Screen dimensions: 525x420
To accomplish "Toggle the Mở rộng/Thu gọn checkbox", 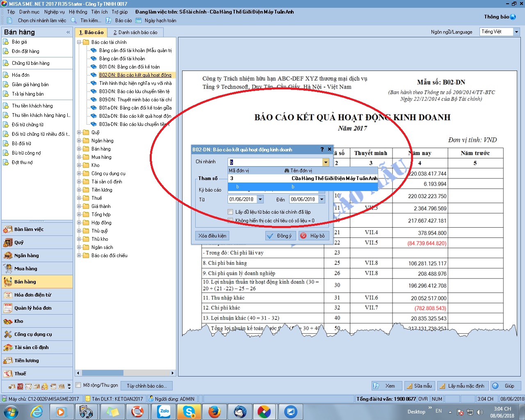I will coord(78,385).
